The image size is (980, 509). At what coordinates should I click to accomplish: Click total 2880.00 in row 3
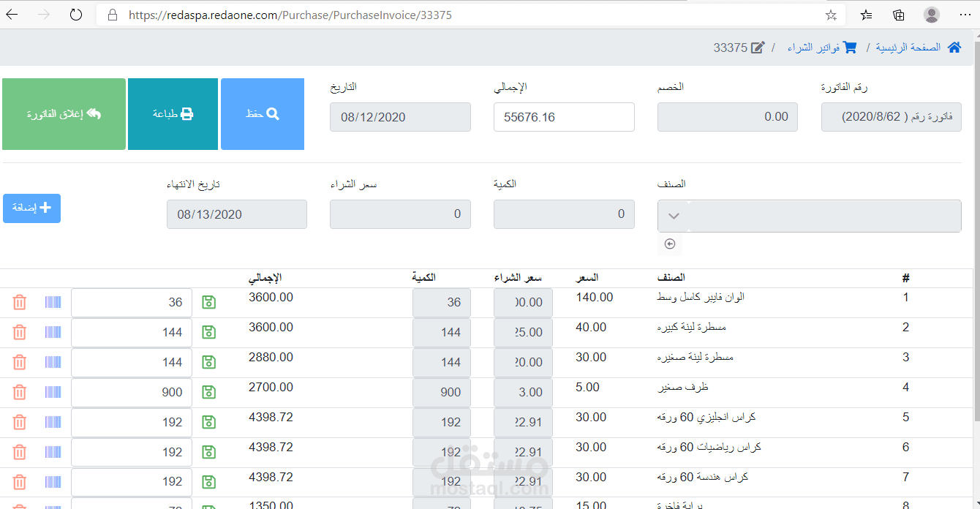click(x=271, y=358)
